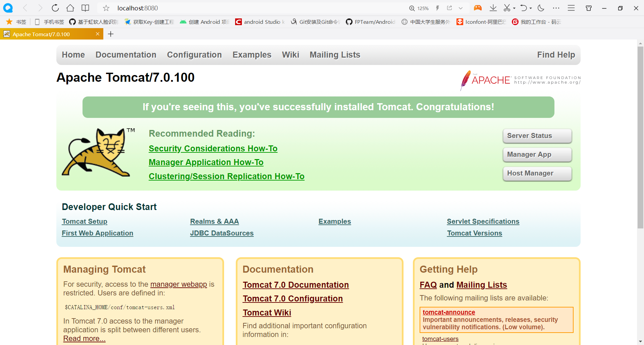Open the android Studio bookmark
Viewport: 644px width, 345px height.
pyautogui.click(x=260, y=22)
